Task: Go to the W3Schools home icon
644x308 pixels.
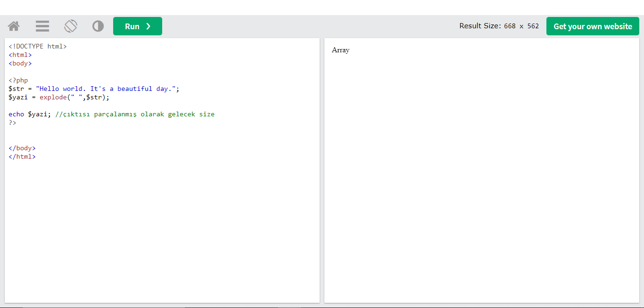Action: (x=14, y=26)
